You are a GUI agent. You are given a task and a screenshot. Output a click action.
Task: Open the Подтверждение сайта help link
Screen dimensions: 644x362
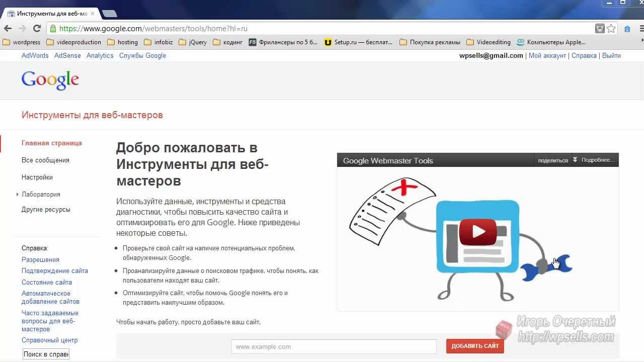click(x=55, y=270)
